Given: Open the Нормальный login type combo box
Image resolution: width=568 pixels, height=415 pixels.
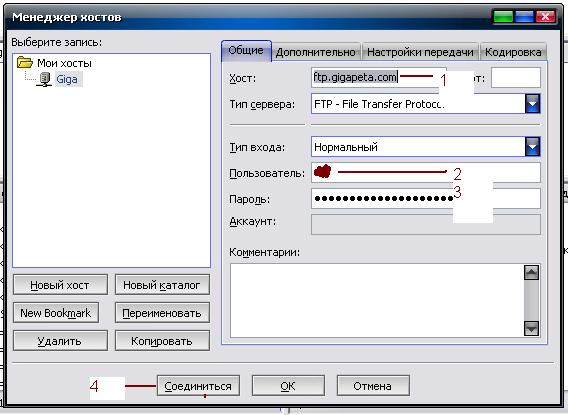Looking at the screenshot, I should (x=426, y=147).
